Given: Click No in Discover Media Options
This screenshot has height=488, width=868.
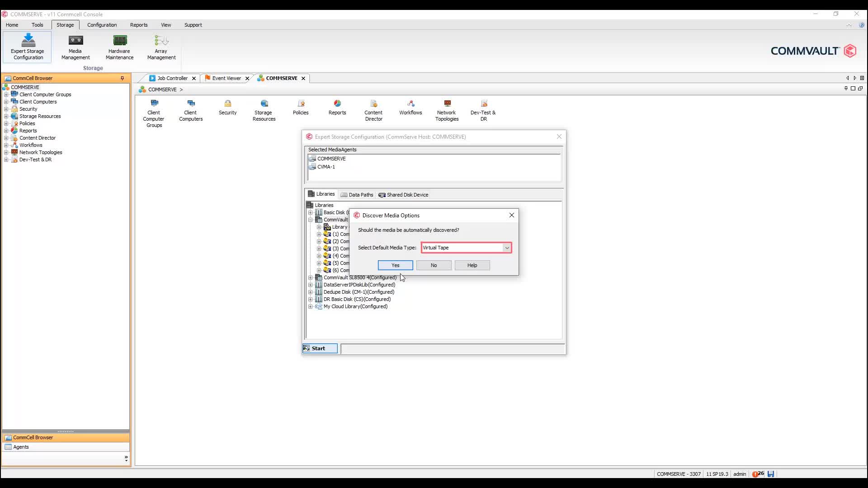Looking at the screenshot, I should coord(434,265).
